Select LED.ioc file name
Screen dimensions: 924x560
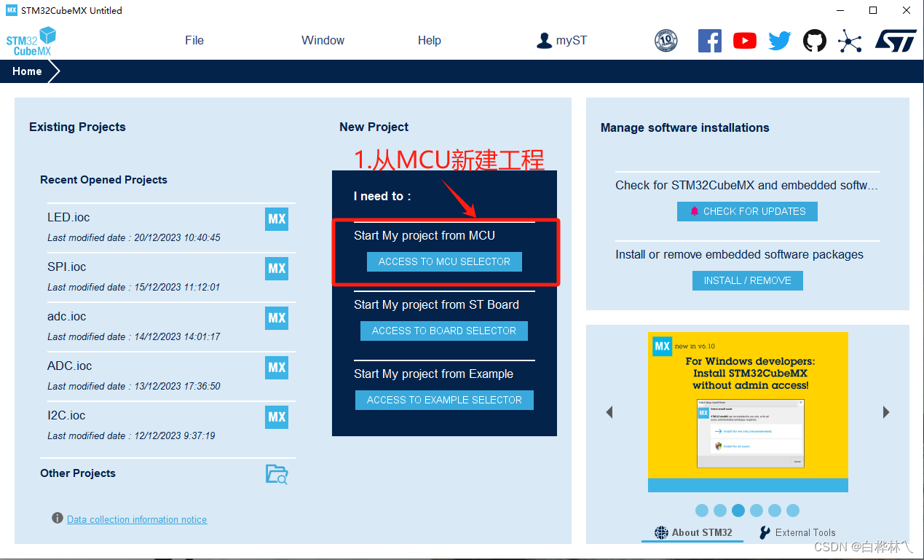click(x=68, y=217)
